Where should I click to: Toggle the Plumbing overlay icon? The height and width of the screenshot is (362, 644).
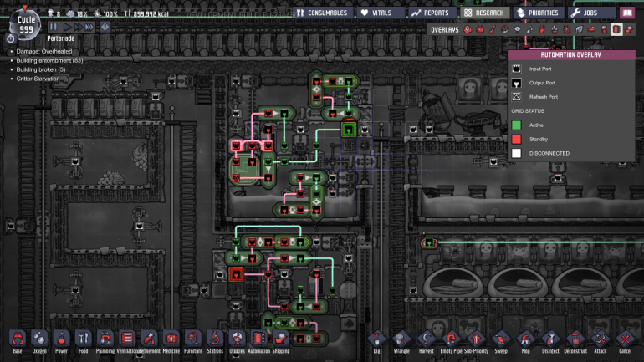click(x=529, y=29)
